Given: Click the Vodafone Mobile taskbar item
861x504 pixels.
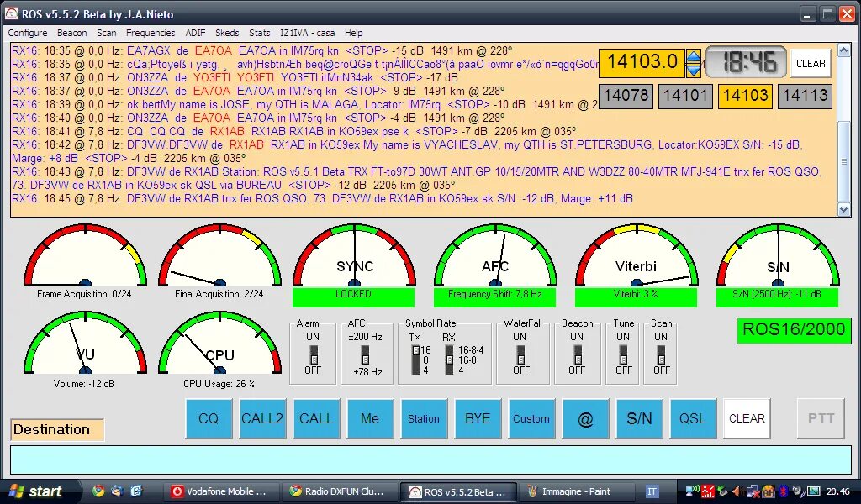Looking at the screenshot, I should 220,491.
